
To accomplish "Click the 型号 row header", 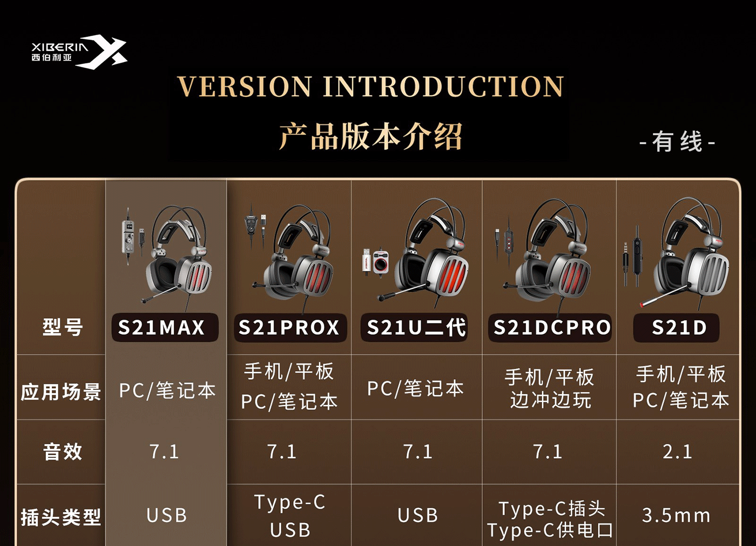I will click(x=63, y=327).
